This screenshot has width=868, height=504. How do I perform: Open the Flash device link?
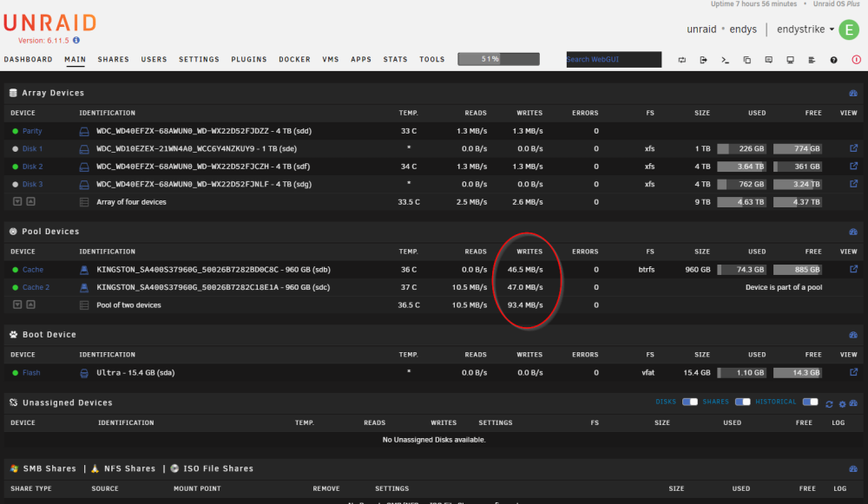[31, 373]
